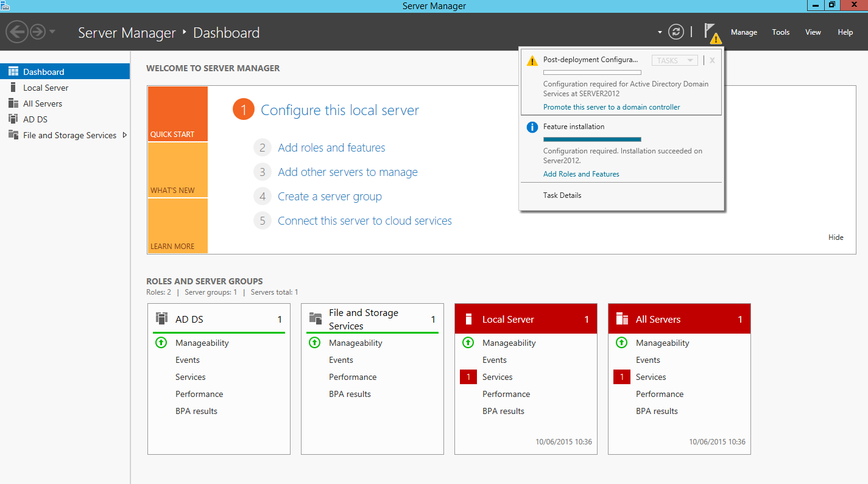Screen dimensions: 868x484
Task: Open Task Details in notifications panel
Action: point(562,195)
